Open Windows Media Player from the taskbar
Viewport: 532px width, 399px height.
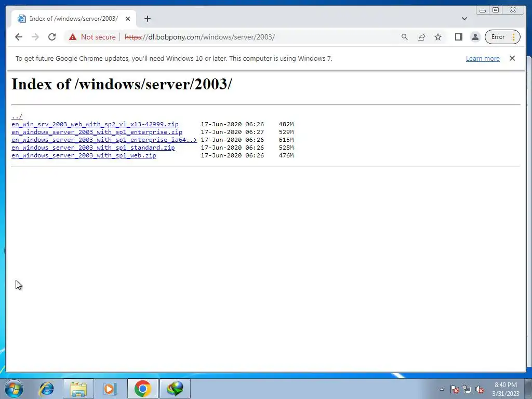point(110,389)
